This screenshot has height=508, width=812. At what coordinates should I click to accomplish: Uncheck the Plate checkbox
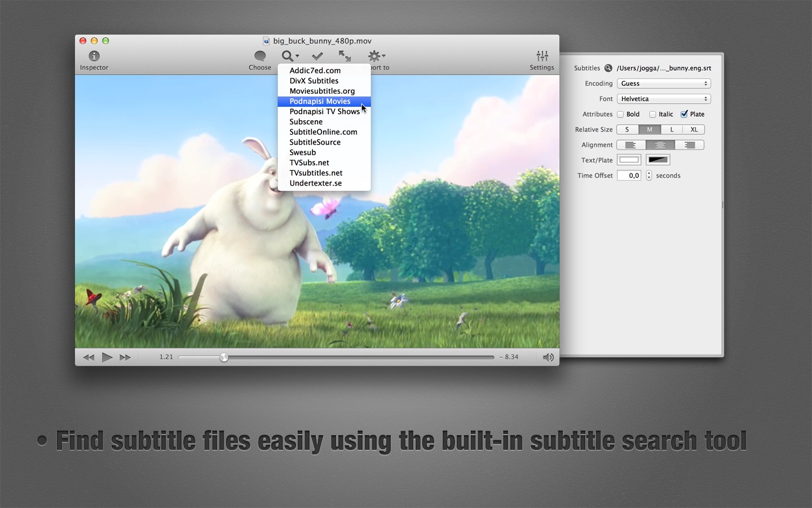(684, 114)
